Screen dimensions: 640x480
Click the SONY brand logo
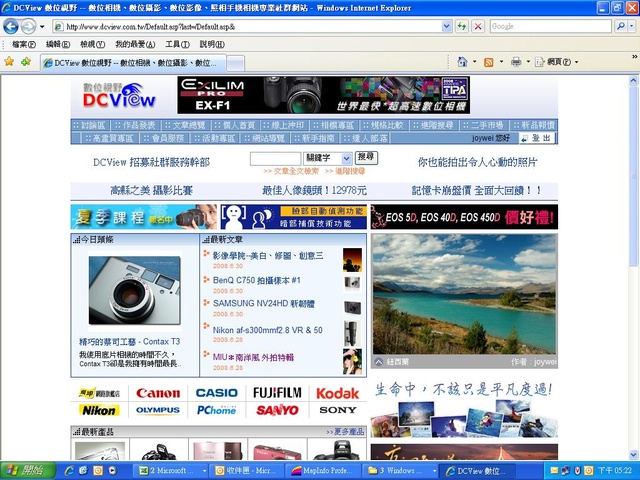(x=338, y=410)
